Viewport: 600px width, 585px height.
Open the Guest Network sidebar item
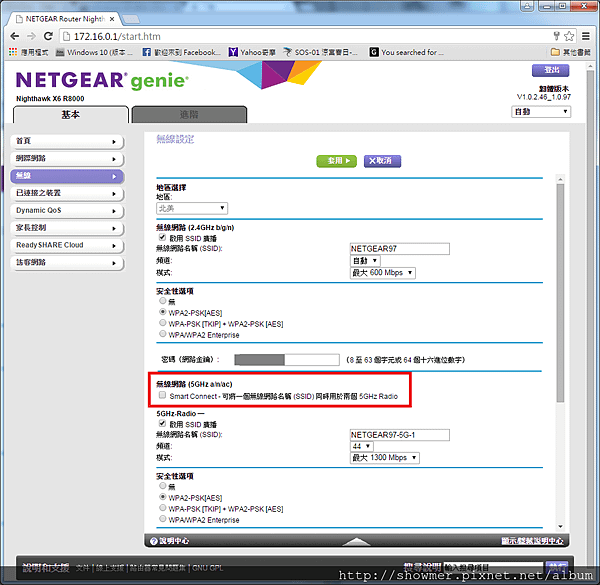pos(67,263)
